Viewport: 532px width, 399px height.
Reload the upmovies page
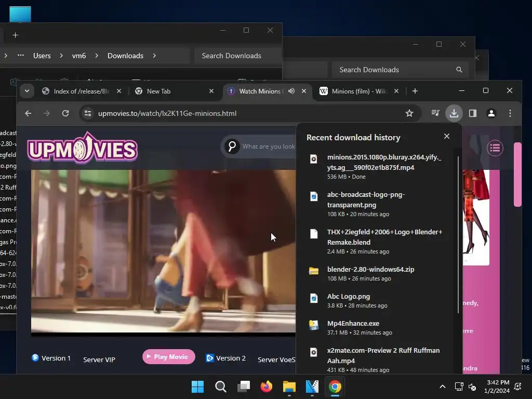coord(65,113)
